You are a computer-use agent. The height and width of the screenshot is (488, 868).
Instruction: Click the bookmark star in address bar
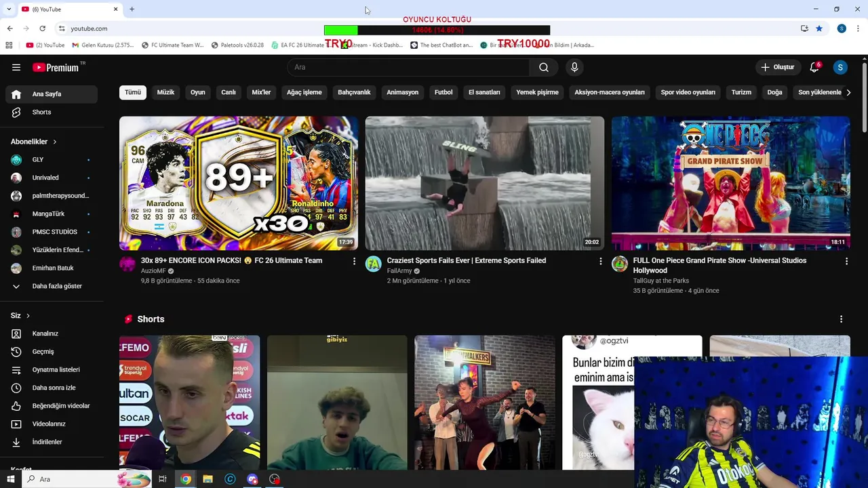819,28
